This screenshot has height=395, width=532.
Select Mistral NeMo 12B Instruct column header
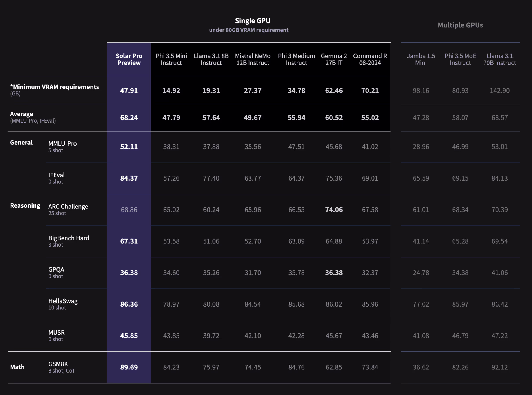coord(253,59)
